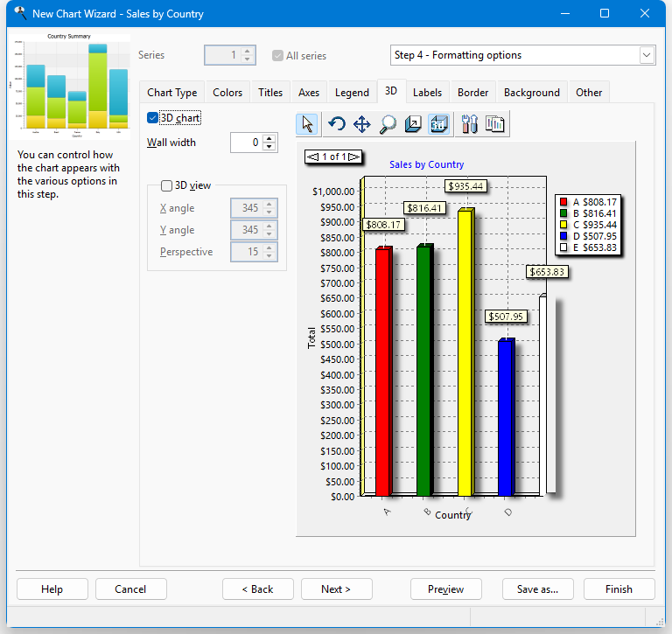Click the yellow C legend color box
The width and height of the screenshot is (672, 634).
click(564, 225)
